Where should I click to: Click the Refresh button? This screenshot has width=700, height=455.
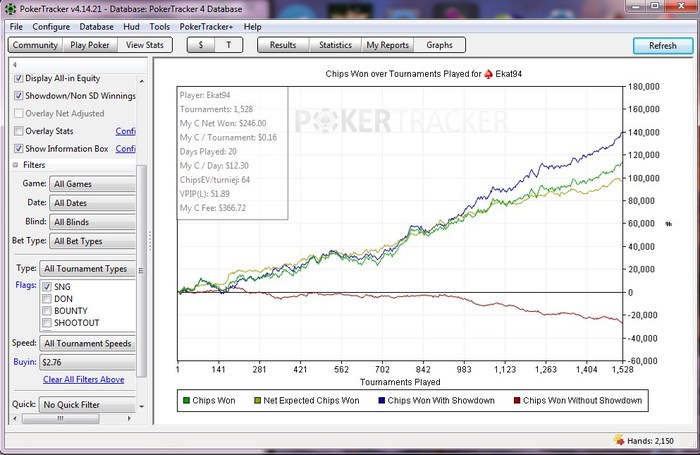point(663,46)
